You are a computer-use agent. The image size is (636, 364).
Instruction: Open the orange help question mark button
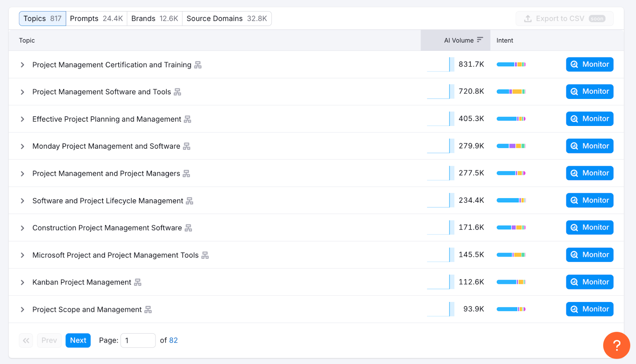click(616, 345)
